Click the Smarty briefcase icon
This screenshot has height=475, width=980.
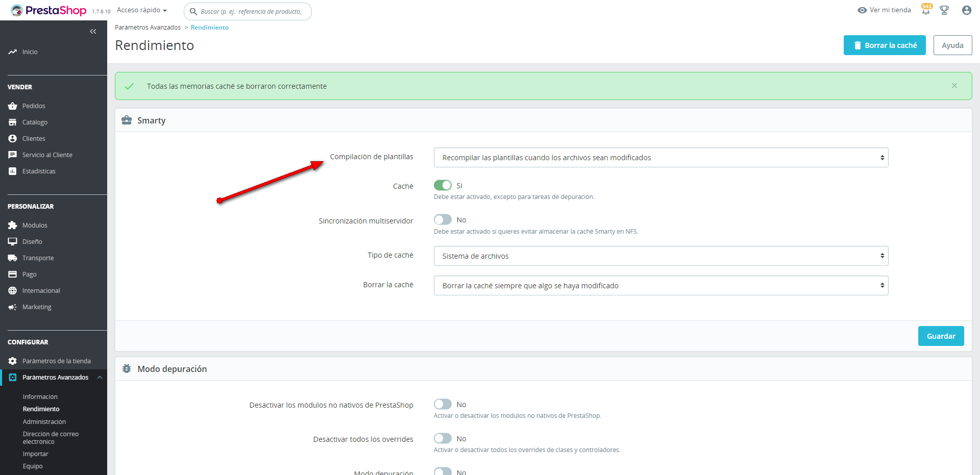pyautogui.click(x=127, y=120)
